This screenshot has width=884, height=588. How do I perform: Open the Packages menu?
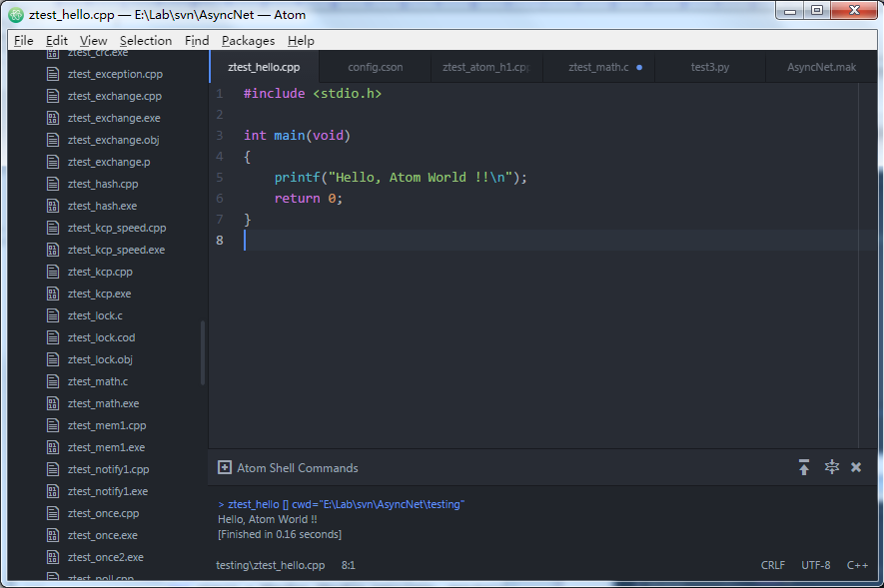point(248,41)
